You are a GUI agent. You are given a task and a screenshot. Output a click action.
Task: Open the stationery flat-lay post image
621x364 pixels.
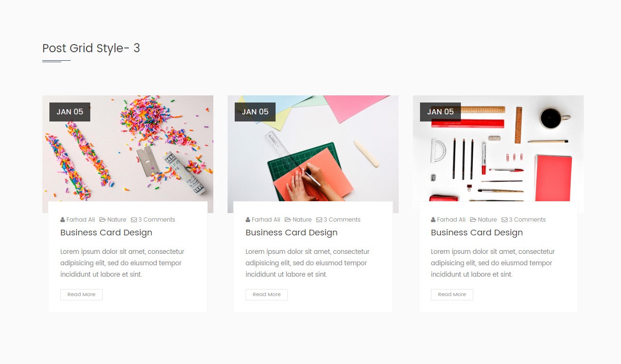coord(498,154)
